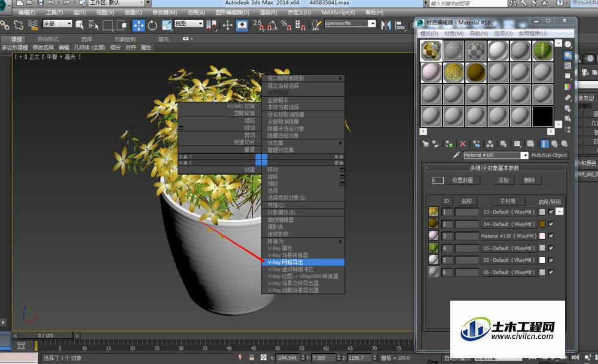Uncheck enable box for 03 - Default
This screenshot has height=364, width=598.
click(x=551, y=212)
